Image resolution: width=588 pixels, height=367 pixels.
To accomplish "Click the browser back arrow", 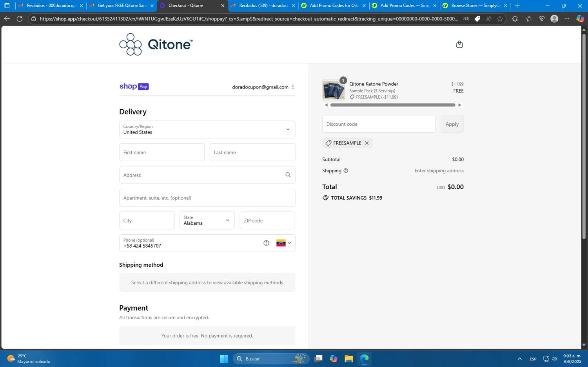I will point(7,19).
